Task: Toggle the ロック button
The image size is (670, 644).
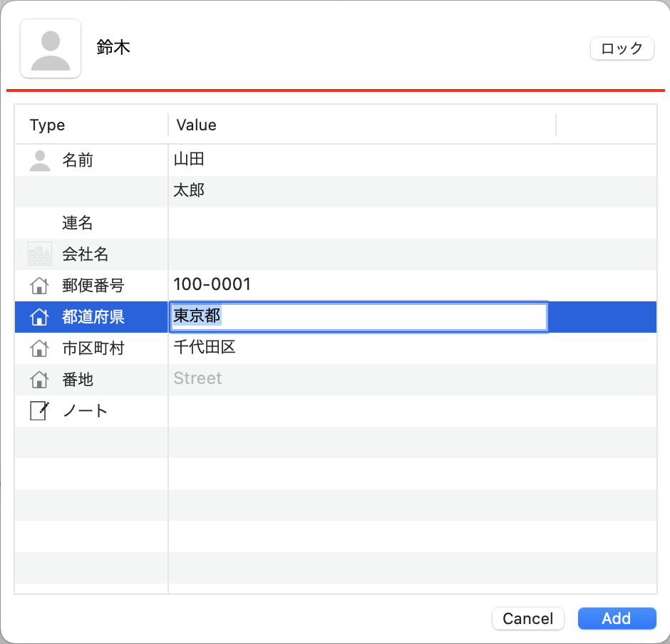Action: pos(622,48)
